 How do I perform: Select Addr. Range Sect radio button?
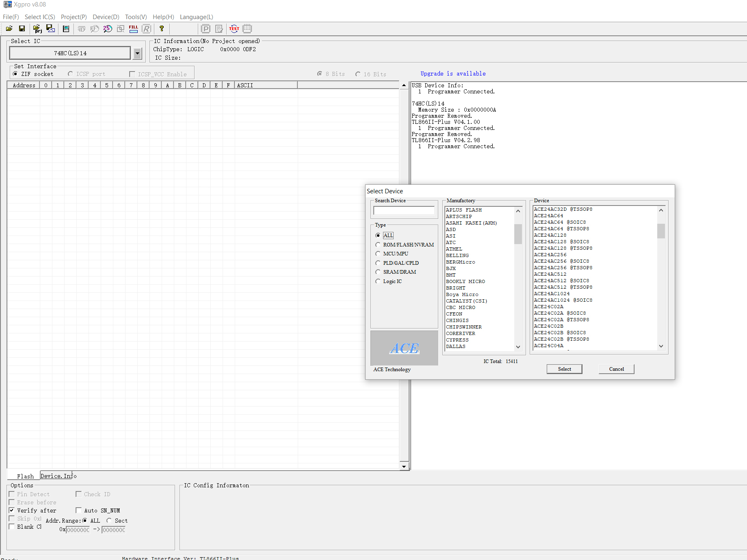point(109,521)
